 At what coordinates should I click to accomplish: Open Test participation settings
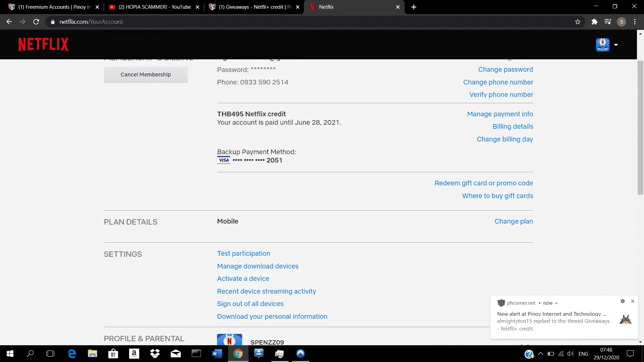click(x=244, y=253)
